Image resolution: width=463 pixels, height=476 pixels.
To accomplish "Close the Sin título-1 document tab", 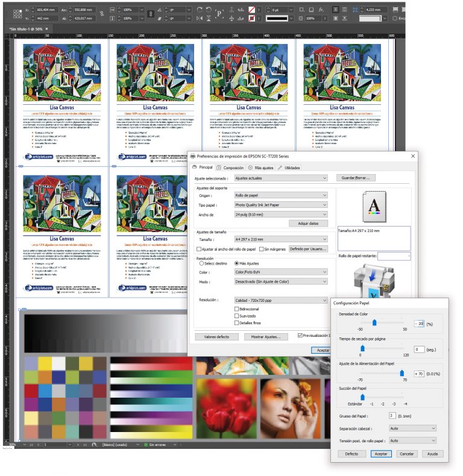I will (x=47, y=29).
